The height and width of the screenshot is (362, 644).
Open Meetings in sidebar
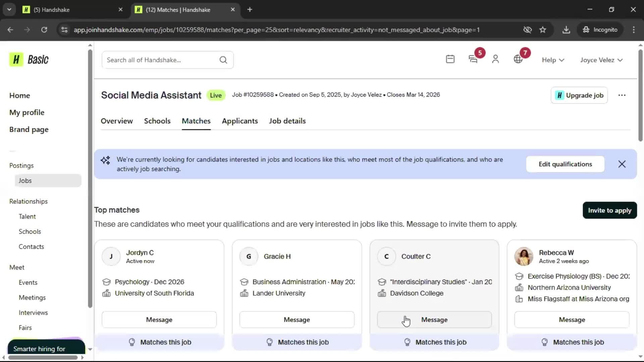tap(32, 298)
